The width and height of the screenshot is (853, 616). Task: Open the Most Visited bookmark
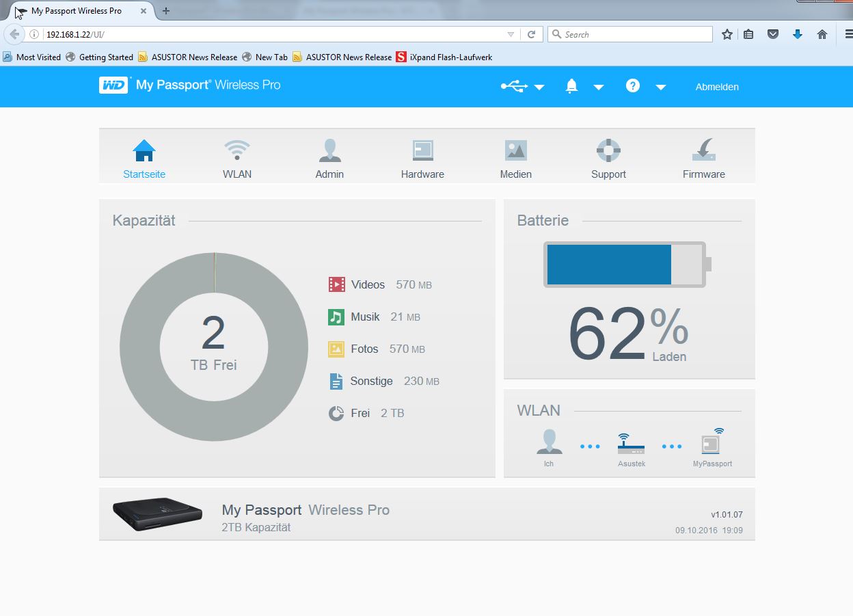click(32, 57)
